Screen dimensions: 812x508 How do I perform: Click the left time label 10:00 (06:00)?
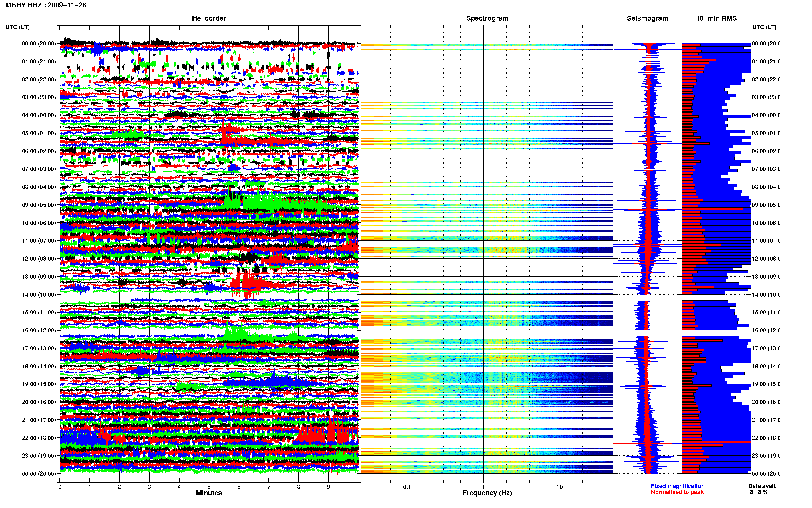click(x=39, y=223)
